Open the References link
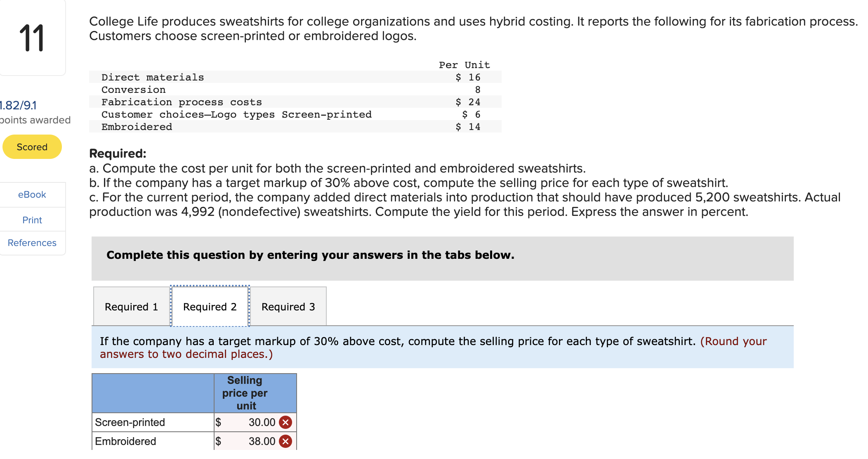Screen dimensions: 868x459 [x=32, y=243]
